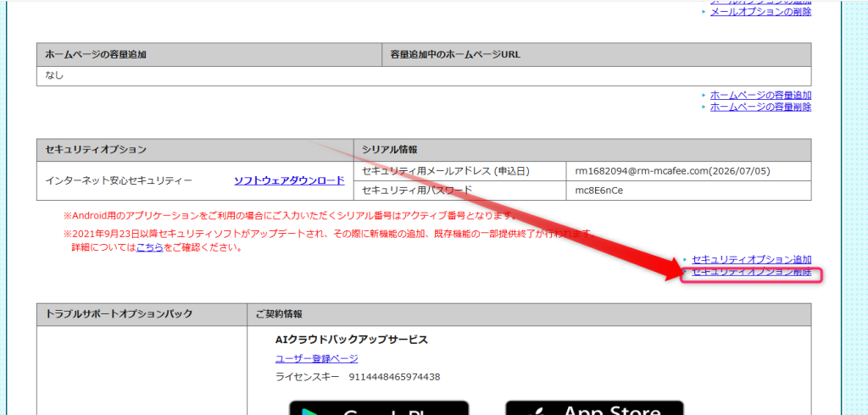868x415 pixels.
Task: Click the シリアル情報 column header
Action: click(582, 150)
